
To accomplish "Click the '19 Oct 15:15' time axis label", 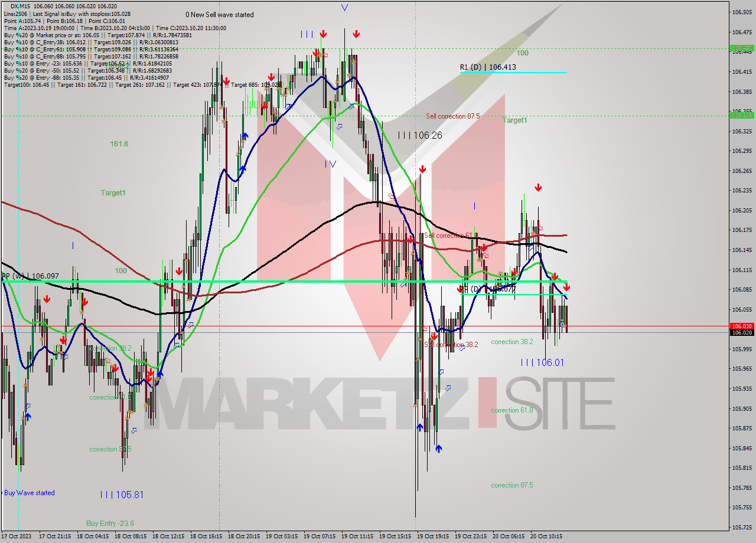I will 395,537.
